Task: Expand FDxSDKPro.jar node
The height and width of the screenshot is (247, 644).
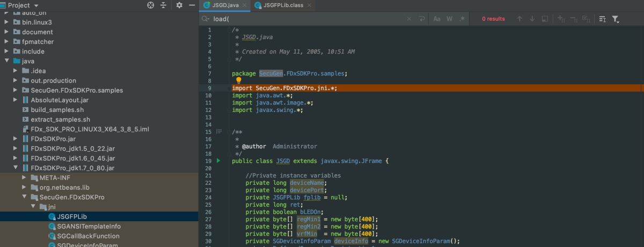Action: tap(15, 139)
